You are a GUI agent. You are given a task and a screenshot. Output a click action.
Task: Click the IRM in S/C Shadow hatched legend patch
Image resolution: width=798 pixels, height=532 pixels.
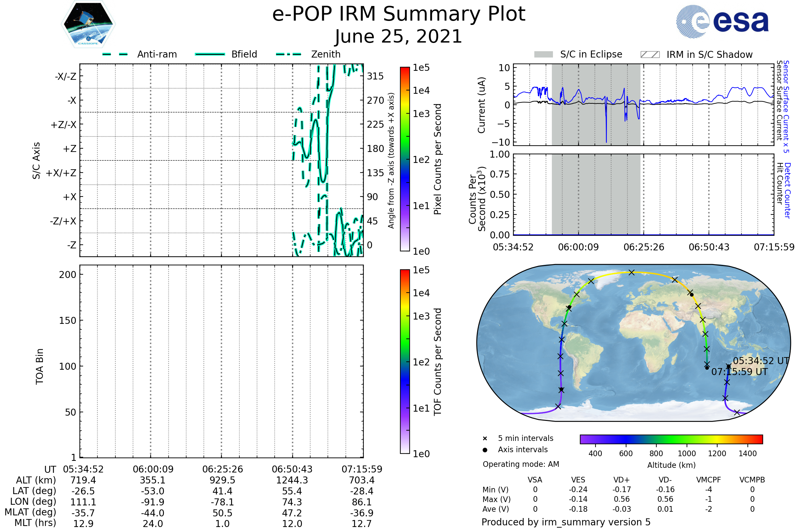[650, 55]
